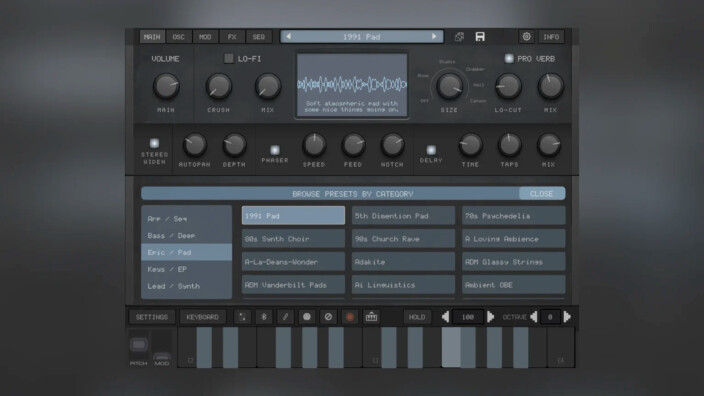Load the 5th Dimention Pad preset

click(403, 216)
